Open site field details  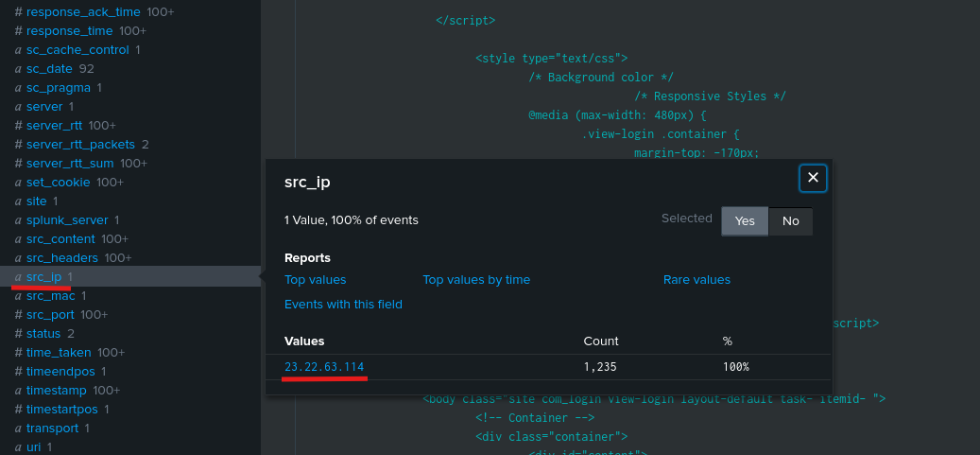point(36,201)
